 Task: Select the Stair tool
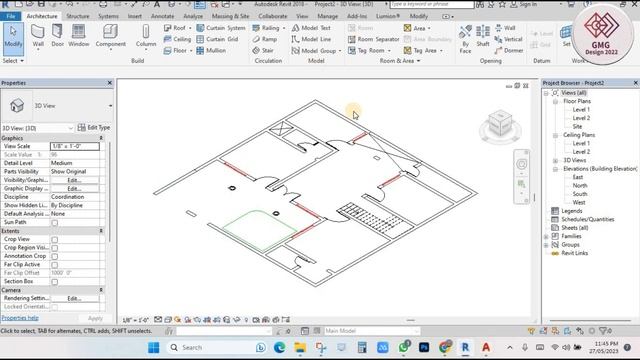263,51
